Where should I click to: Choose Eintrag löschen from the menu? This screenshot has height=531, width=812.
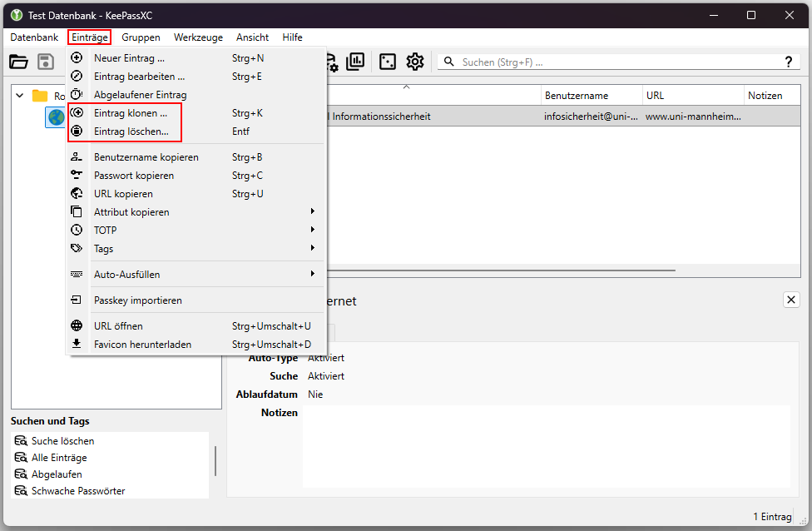[x=197, y=132]
